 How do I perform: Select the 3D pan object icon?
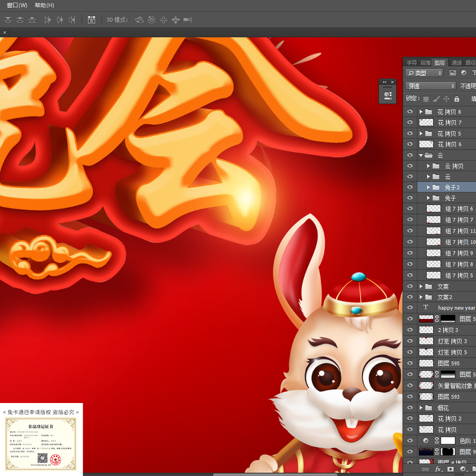(x=163, y=20)
